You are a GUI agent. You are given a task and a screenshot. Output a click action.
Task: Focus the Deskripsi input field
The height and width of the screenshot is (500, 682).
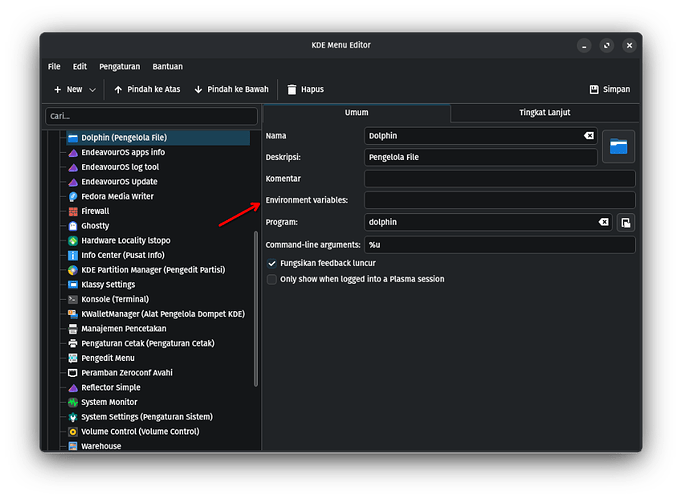pos(481,157)
